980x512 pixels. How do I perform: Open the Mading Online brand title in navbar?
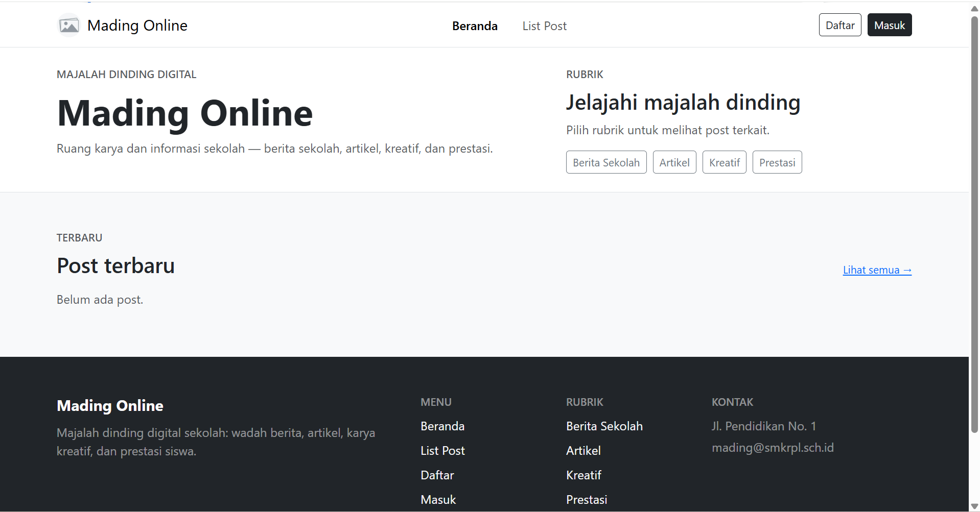tap(137, 26)
